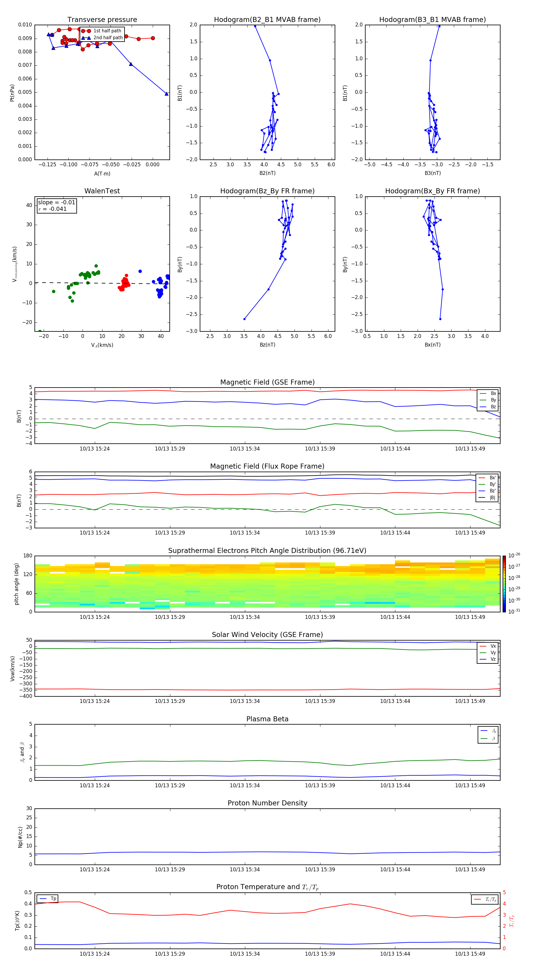Click '10/13 15:24' tick under GSE magnetic field
535x980 pixels.
tap(95, 449)
